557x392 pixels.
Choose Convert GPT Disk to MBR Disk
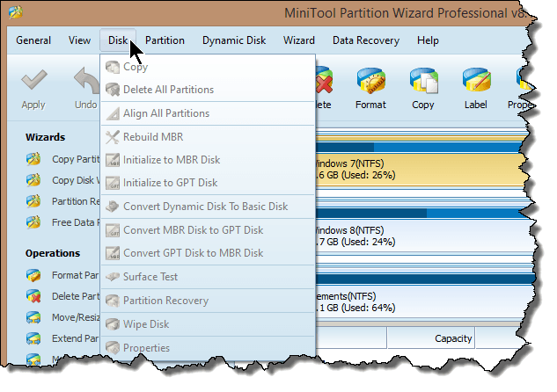pos(209,253)
